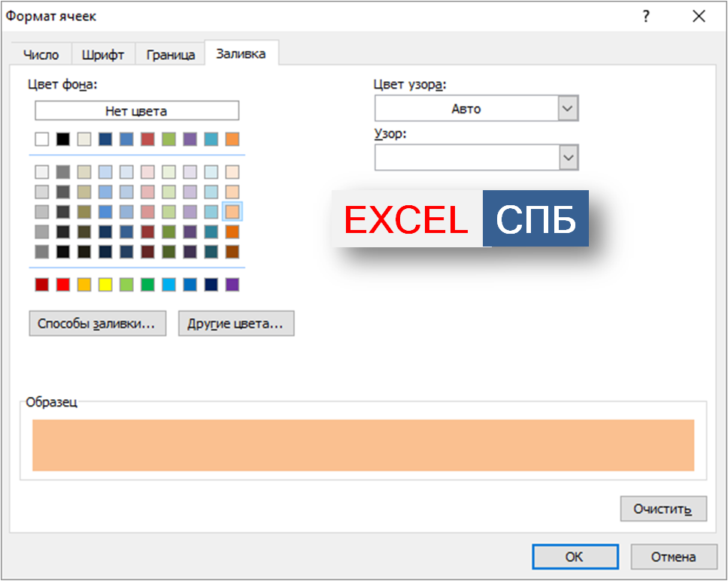728x581 pixels.
Task: Click the help question mark icon
Action: pos(645,17)
